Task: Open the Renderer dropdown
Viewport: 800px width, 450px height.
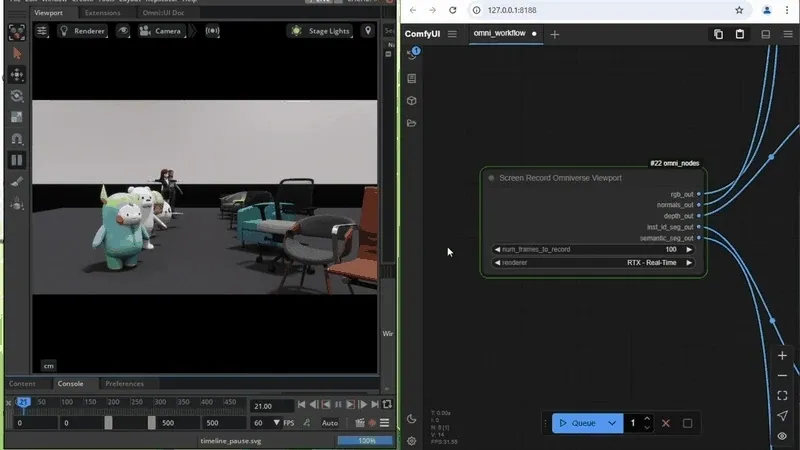Action: [x=82, y=31]
